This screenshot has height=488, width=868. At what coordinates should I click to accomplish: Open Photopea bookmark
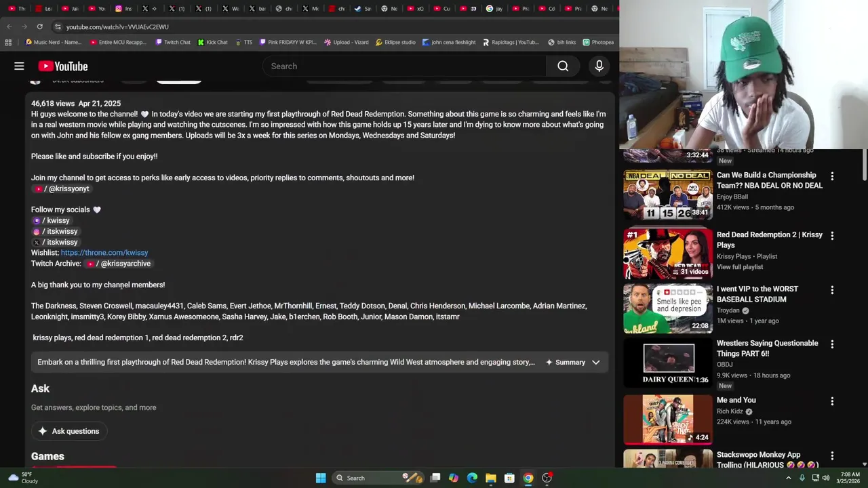598,42
